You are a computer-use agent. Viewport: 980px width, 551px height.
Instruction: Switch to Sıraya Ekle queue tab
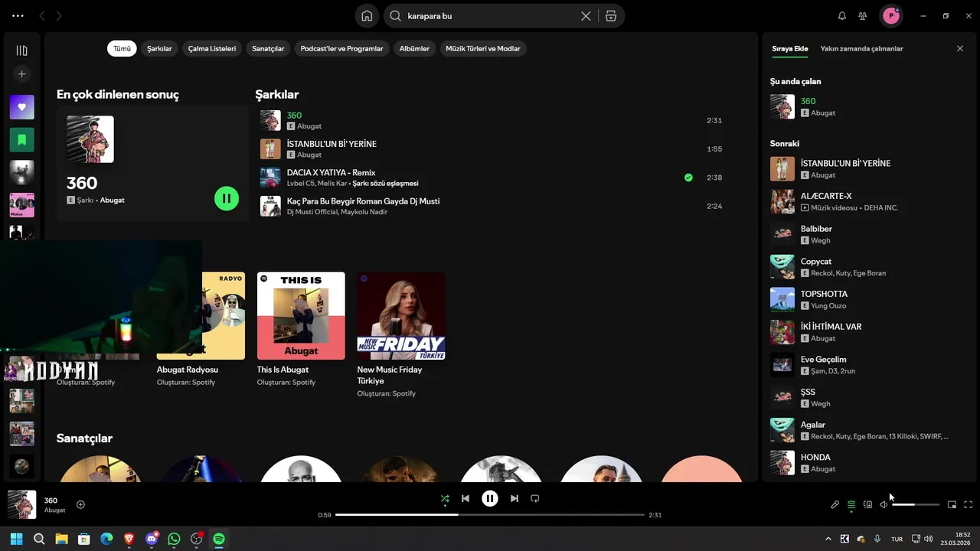tap(789, 48)
